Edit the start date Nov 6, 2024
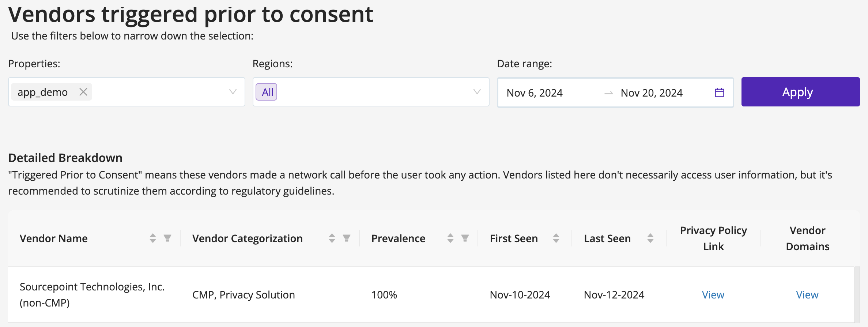Image resolution: width=868 pixels, height=327 pixels. pyautogui.click(x=535, y=93)
